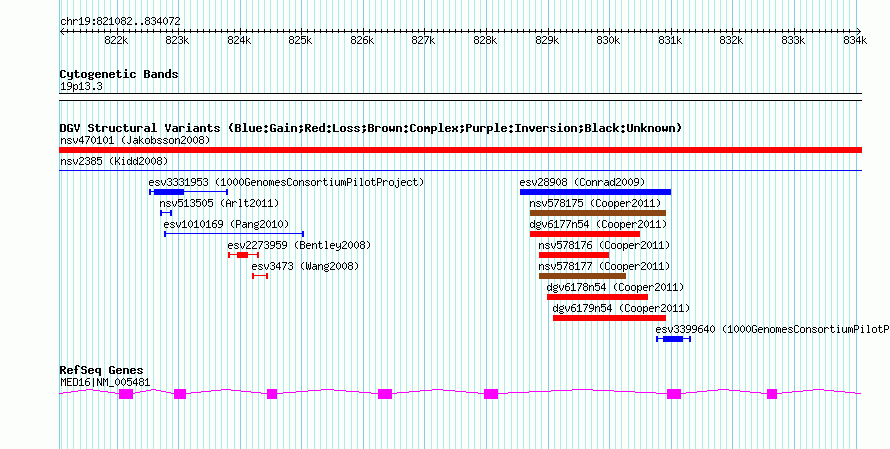This screenshot has height=449, width=890.
Task: Click the MED16 exon box near 831k
Action: pos(674,394)
